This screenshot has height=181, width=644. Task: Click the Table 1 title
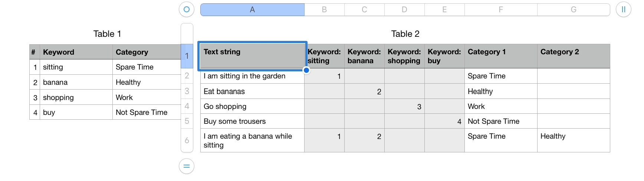107,34
